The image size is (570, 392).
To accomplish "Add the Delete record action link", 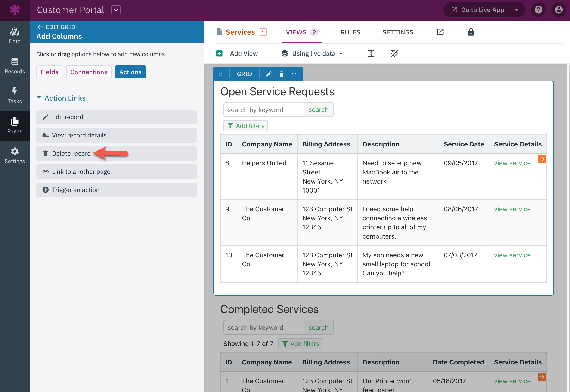I will pyautogui.click(x=117, y=153).
